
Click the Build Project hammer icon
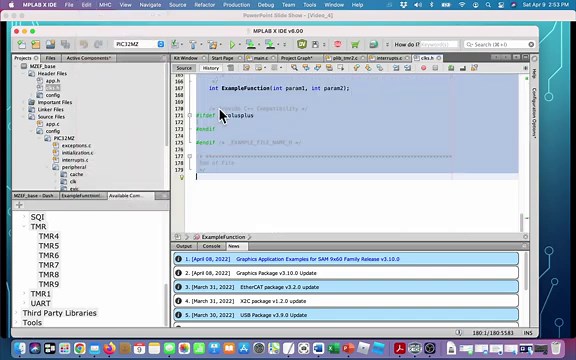click(x=193, y=44)
